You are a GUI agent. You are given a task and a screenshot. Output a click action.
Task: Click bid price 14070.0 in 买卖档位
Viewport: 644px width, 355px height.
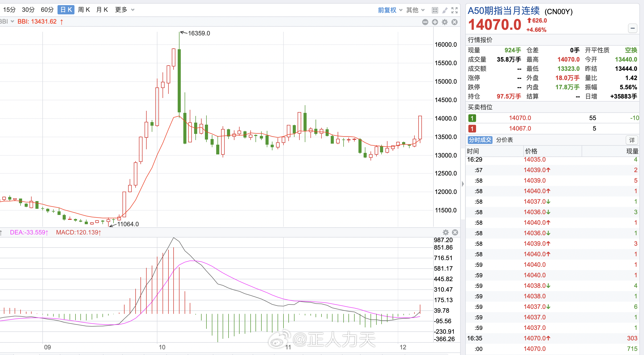[520, 118]
